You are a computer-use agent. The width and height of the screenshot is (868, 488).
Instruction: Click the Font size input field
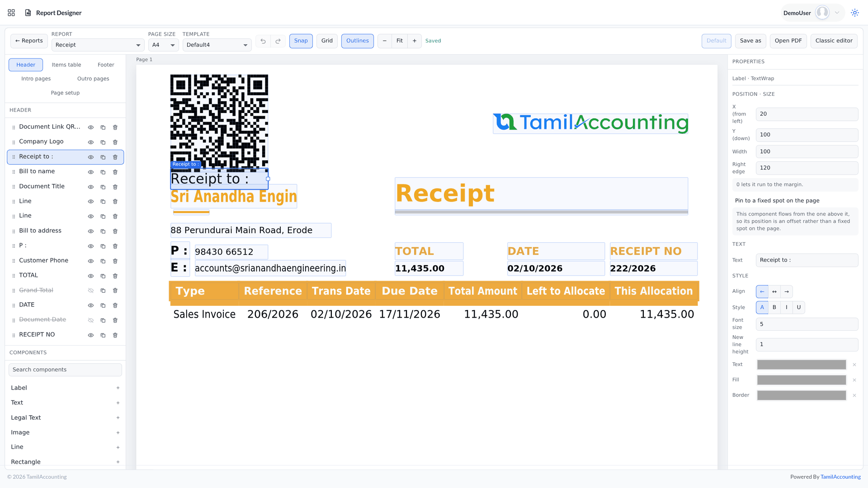click(x=807, y=324)
